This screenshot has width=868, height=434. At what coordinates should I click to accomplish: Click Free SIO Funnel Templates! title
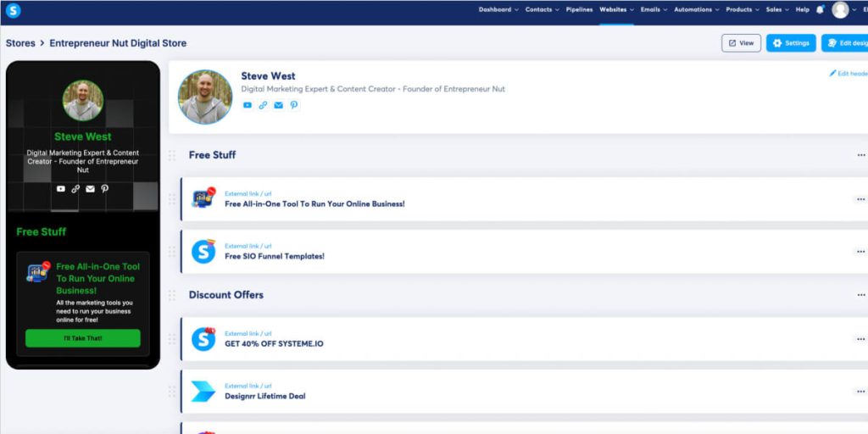click(275, 256)
